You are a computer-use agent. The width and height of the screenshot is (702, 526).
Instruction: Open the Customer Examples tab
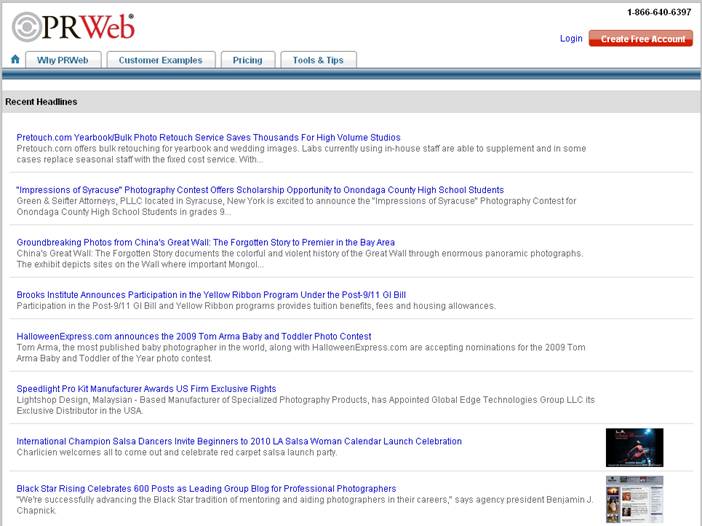[161, 60]
